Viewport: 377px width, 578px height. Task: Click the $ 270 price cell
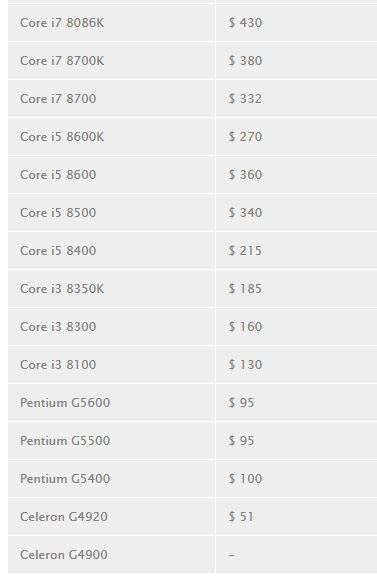point(296,136)
